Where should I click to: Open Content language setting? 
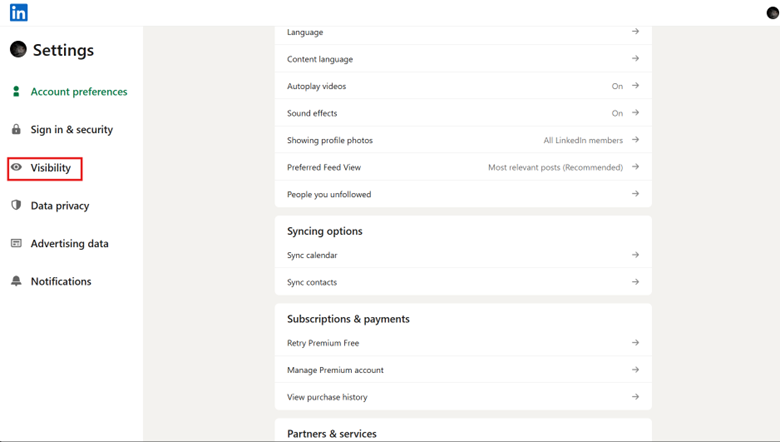tap(463, 59)
